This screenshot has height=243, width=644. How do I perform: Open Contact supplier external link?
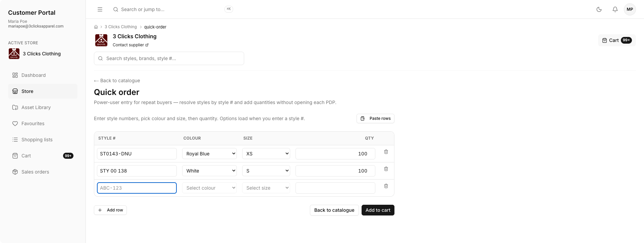click(130, 45)
